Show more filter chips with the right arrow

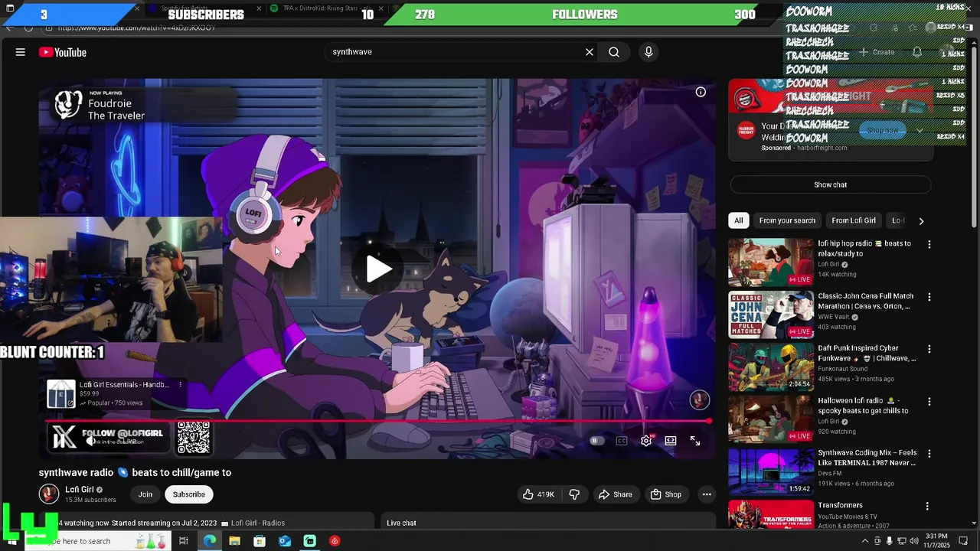coord(921,221)
